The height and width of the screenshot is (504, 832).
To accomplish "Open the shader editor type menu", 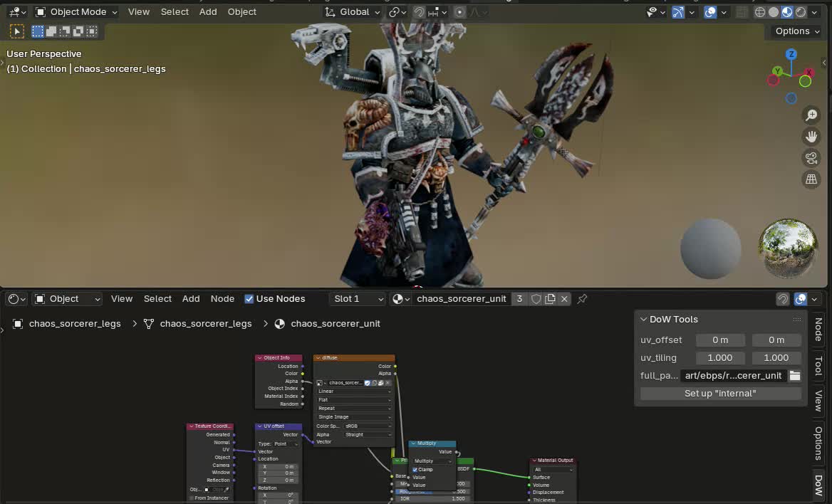I will pos(16,299).
